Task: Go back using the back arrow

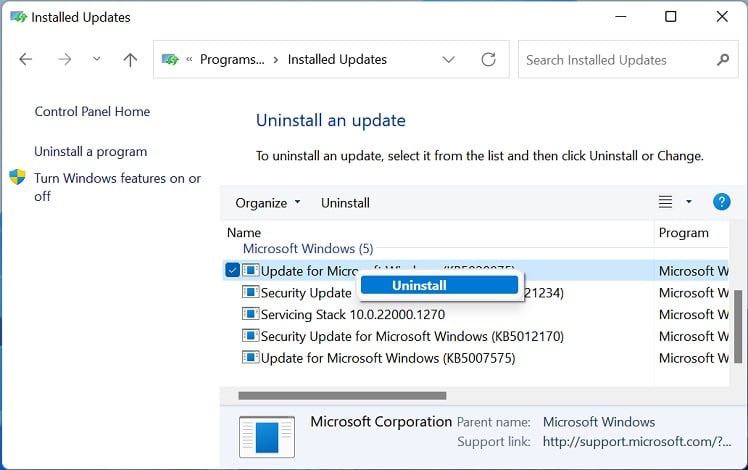Action: (26, 59)
